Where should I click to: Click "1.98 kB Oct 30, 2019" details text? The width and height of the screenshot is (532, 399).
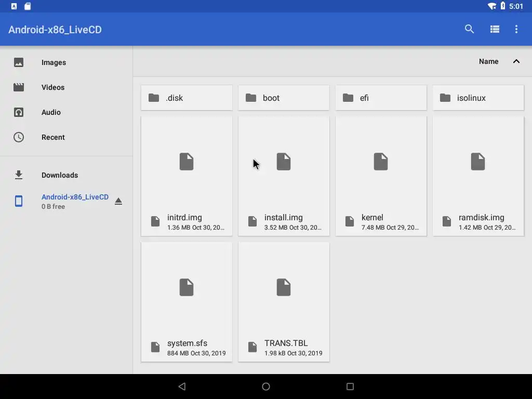[x=294, y=353]
